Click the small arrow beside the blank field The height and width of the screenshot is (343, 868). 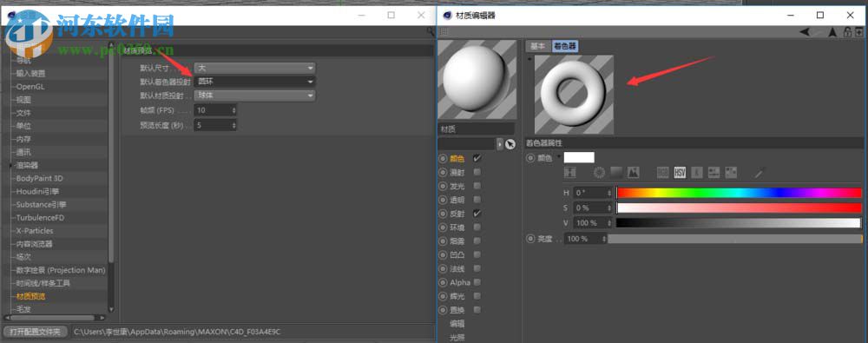tap(500, 144)
